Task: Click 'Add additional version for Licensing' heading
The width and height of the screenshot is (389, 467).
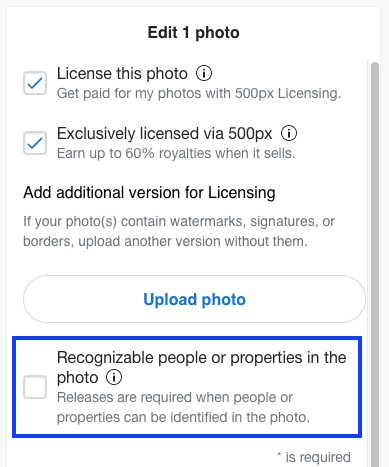Action: tap(149, 192)
